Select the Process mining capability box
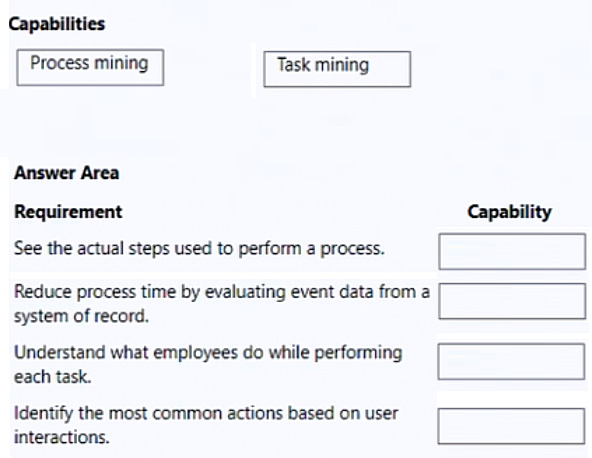Screen dimensions: 592x458 coord(90,67)
